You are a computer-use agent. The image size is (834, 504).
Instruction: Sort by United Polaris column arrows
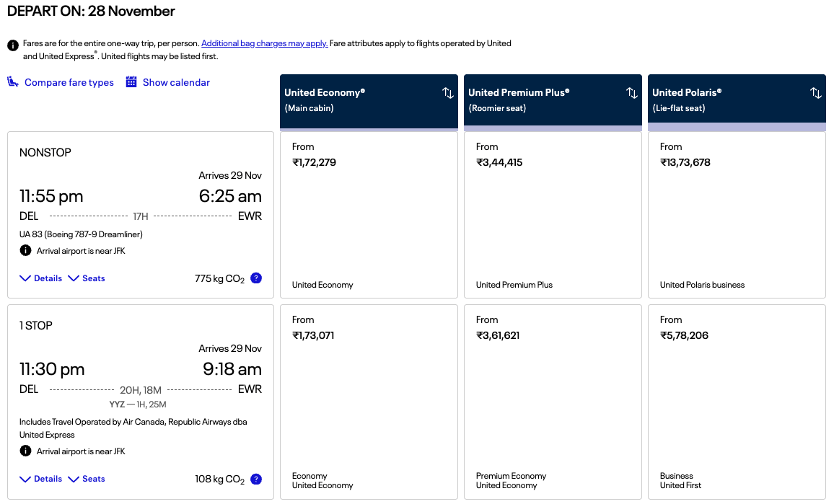[x=816, y=93]
